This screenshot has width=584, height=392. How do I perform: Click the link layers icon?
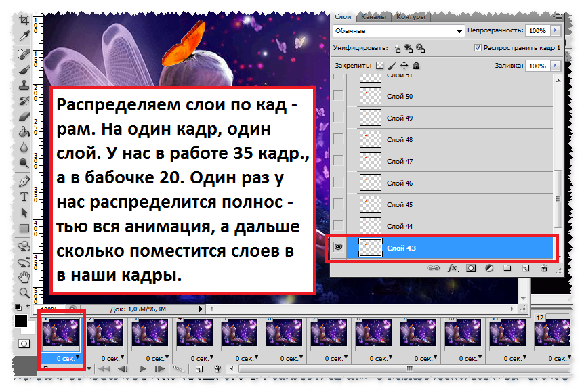point(434,268)
